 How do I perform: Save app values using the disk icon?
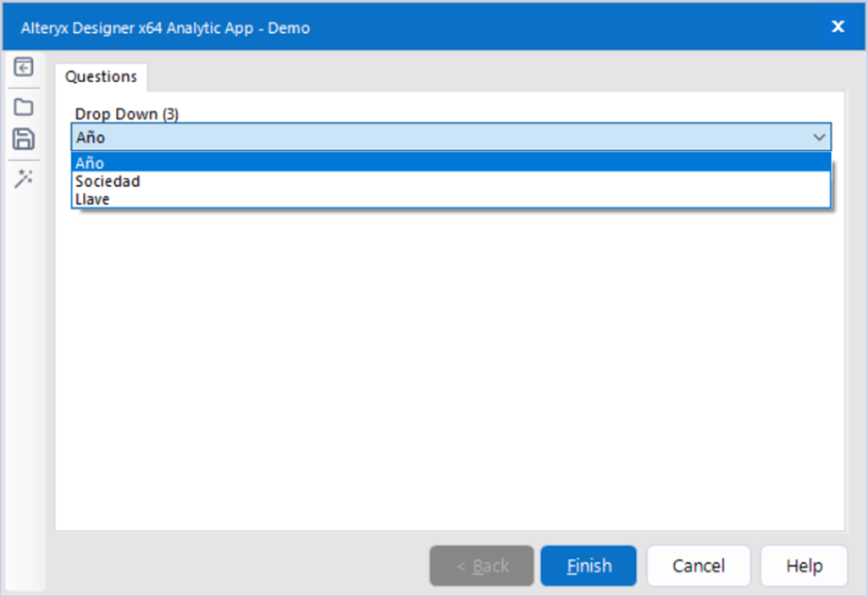pos(23,139)
